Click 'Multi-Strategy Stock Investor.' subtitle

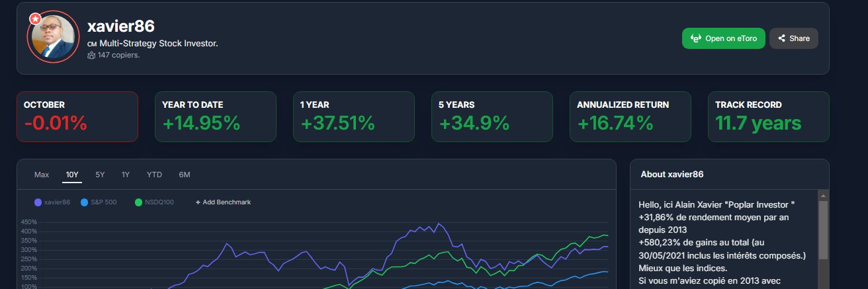click(159, 44)
